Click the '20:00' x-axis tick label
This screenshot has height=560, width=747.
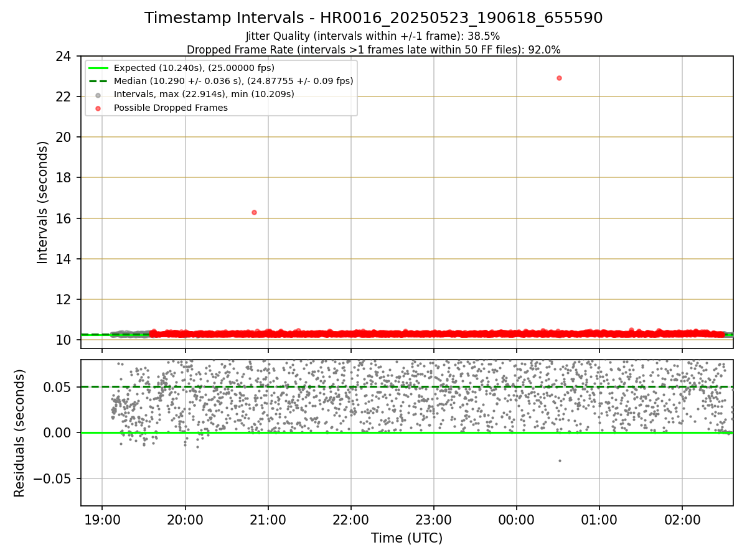tap(185, 519)
